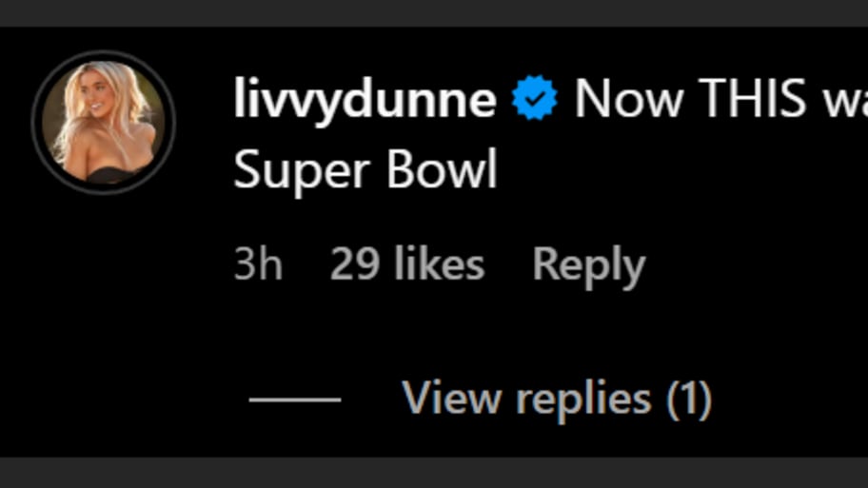Click the dark gray bar above the comment
This screenshot has height=488, width=868.
click(434, 12)
